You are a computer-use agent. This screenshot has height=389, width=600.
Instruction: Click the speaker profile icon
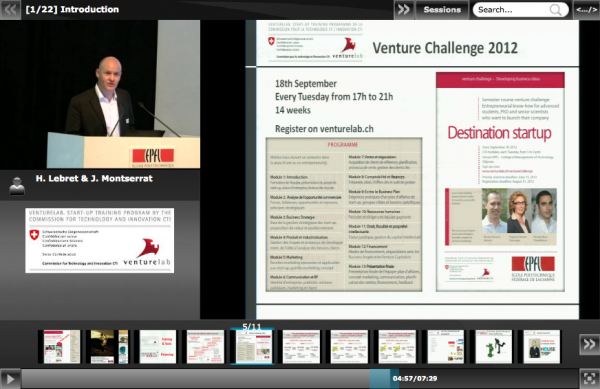tap(17, 186)
